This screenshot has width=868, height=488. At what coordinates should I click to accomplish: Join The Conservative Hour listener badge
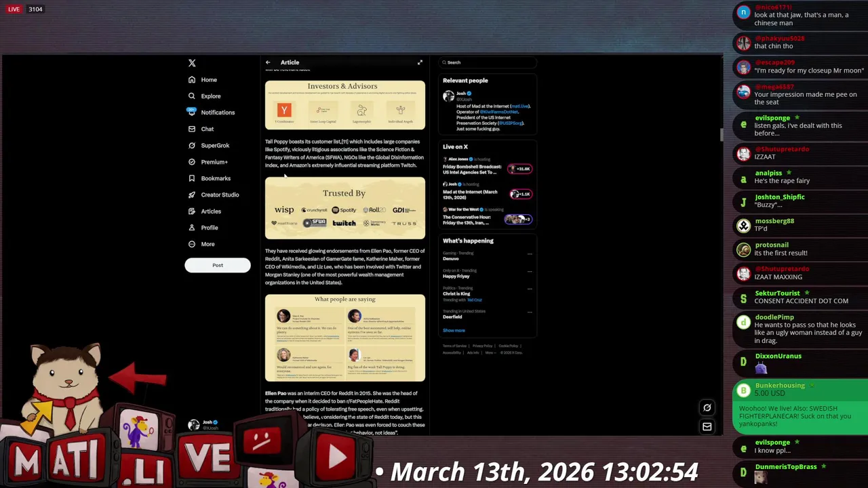518,219
